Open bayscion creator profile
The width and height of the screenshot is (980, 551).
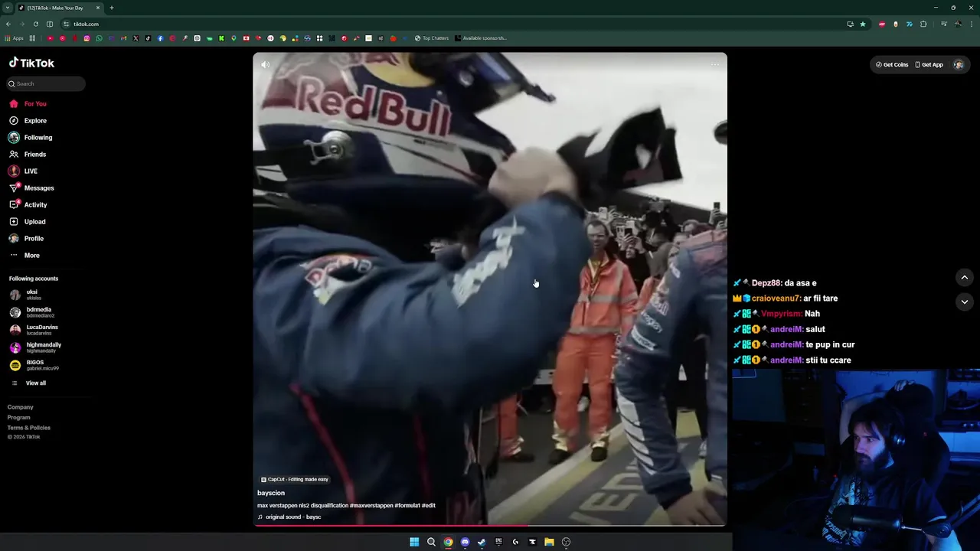[x=271, y=493]
